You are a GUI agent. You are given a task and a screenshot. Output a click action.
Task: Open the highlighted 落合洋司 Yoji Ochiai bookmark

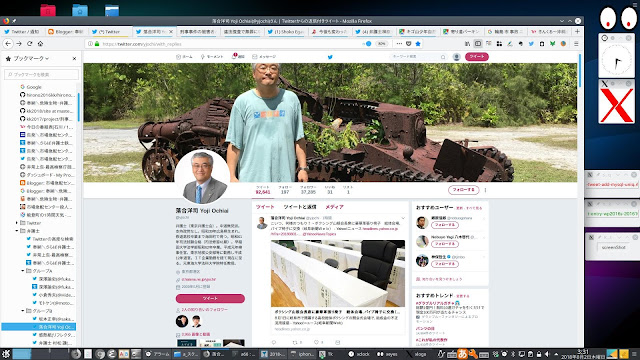point(39,327)
